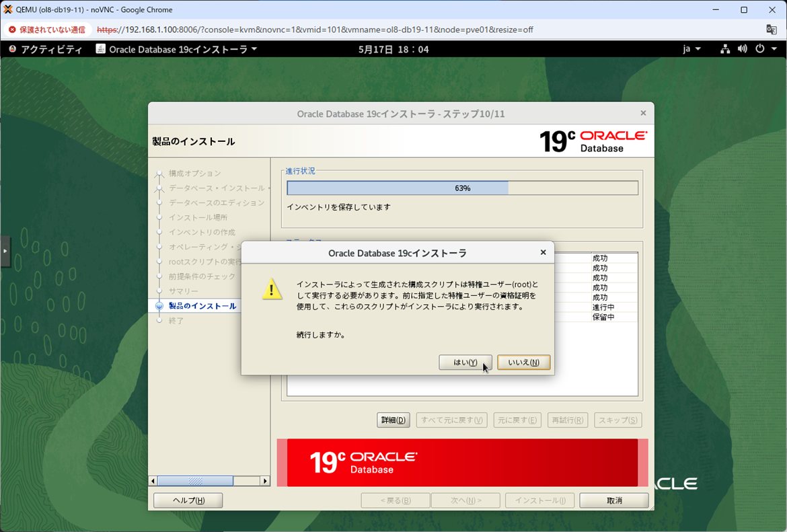
Task: Click the activities logo icon
Action: [x=13, y=48]
